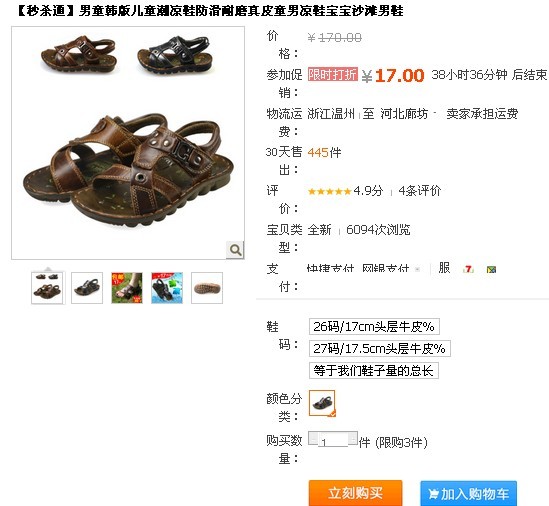The height and width of the screenshot is (506, 549).
Task: Click the five-star rating icons
Action: pos(329,191)
